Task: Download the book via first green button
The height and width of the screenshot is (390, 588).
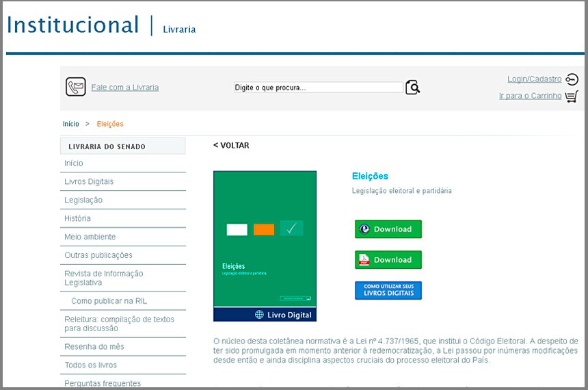Action: (388, 229)
